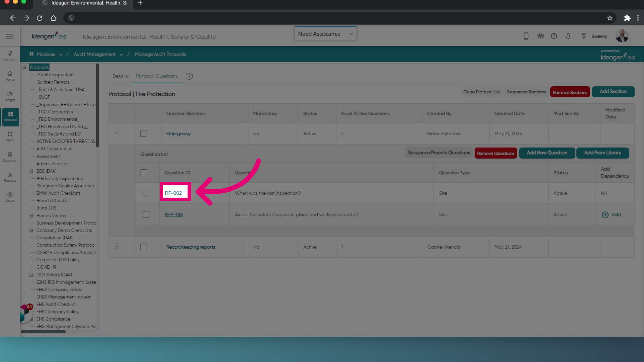Open the Reports sidebar icon
This screenshot has height=362, width=644.
[x=10, y=177]
